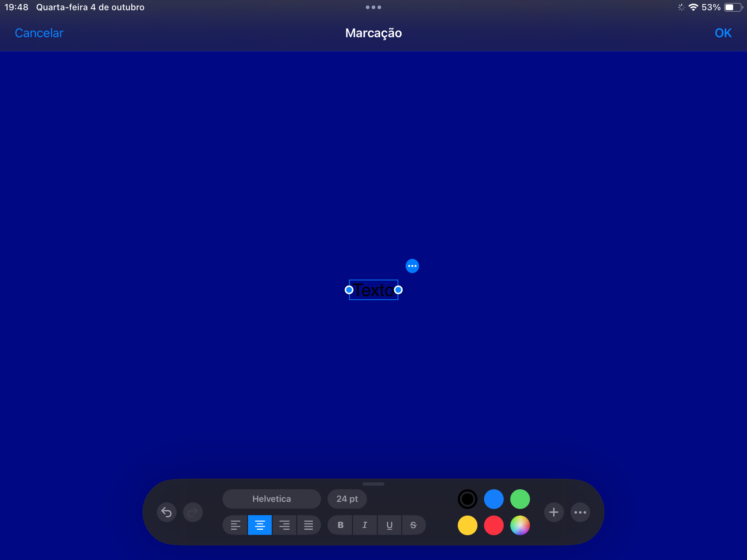The width and height of the screenshot is (747, 560).
Task: Toggle italic text formatting
Action: [365, 525]
